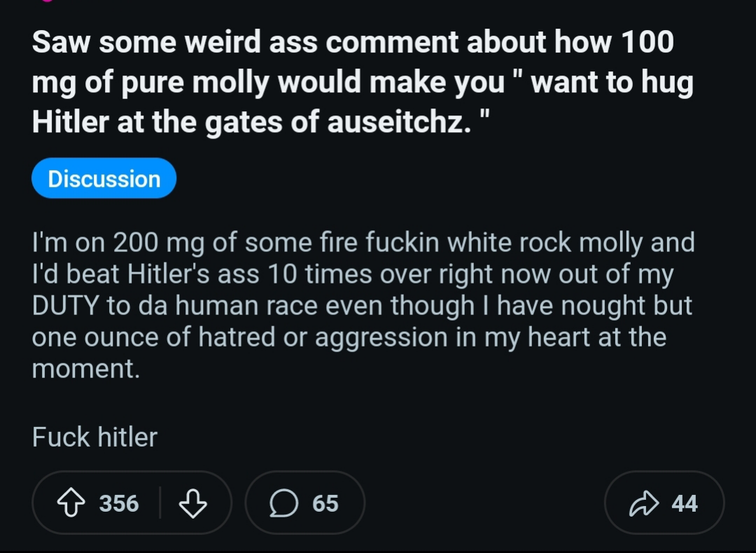The width and height of the screenshot is (756, 553).
Task: Click the Discussion flair tag
Action: pos(104,178)
